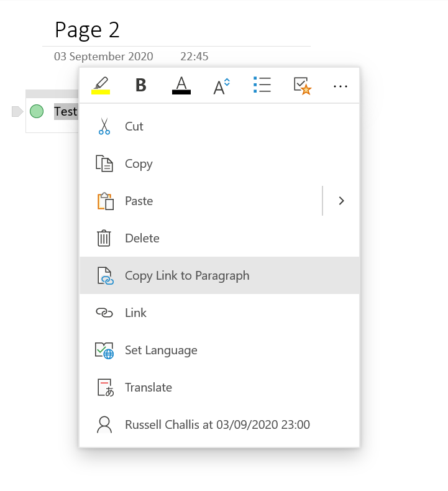Open more formatting options ellipsis

click(341, 86)
